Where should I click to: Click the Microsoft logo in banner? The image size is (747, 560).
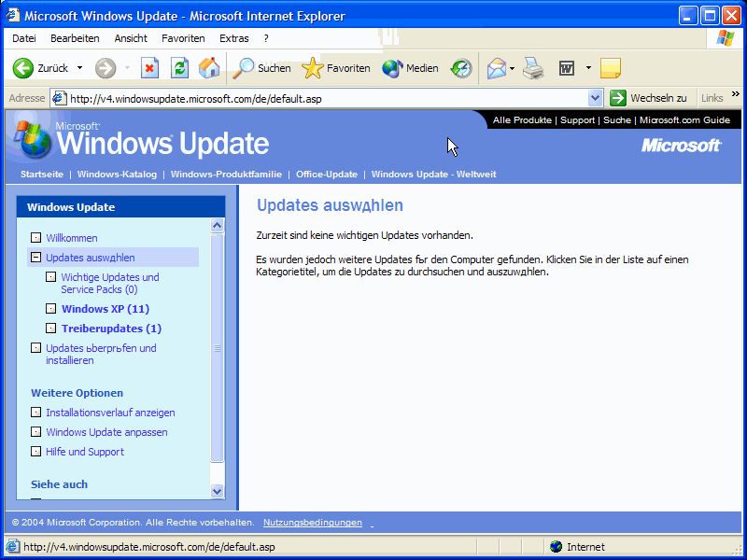click(681, 146)
